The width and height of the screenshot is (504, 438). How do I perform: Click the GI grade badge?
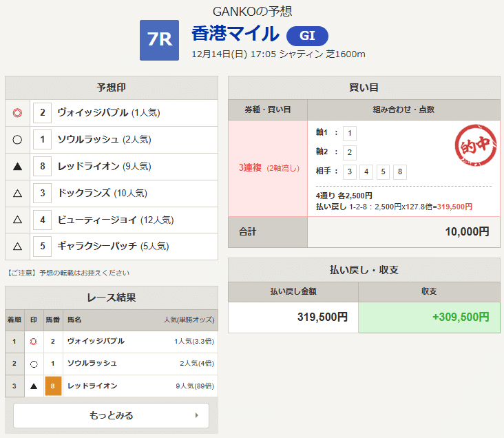(307, 36)
